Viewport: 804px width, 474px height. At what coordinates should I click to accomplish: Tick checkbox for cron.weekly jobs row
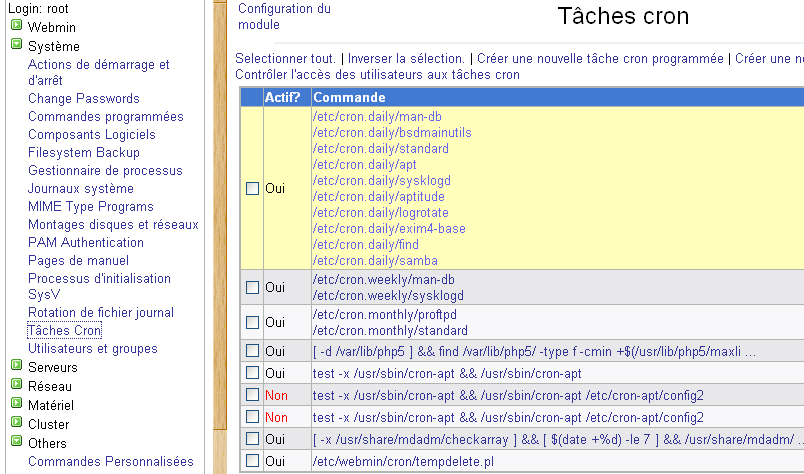pyautogui.click(x=252, y=288)
